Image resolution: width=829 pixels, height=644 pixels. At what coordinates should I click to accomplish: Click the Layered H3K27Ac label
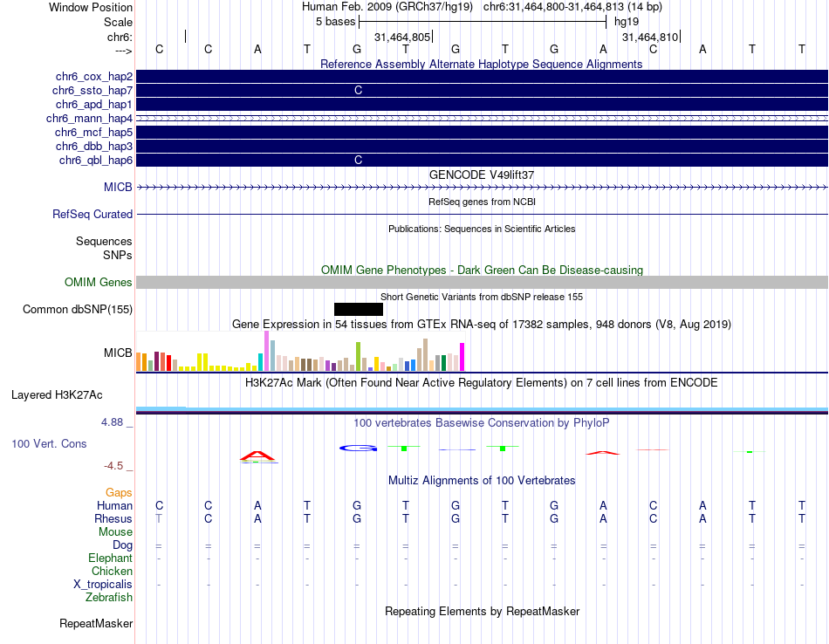click(57, 395)
